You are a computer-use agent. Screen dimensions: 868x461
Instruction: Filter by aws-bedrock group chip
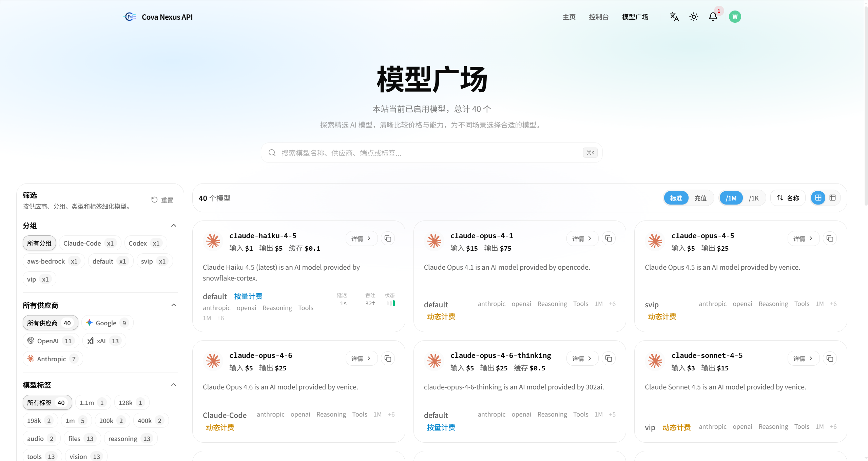[x=54, y=261]
